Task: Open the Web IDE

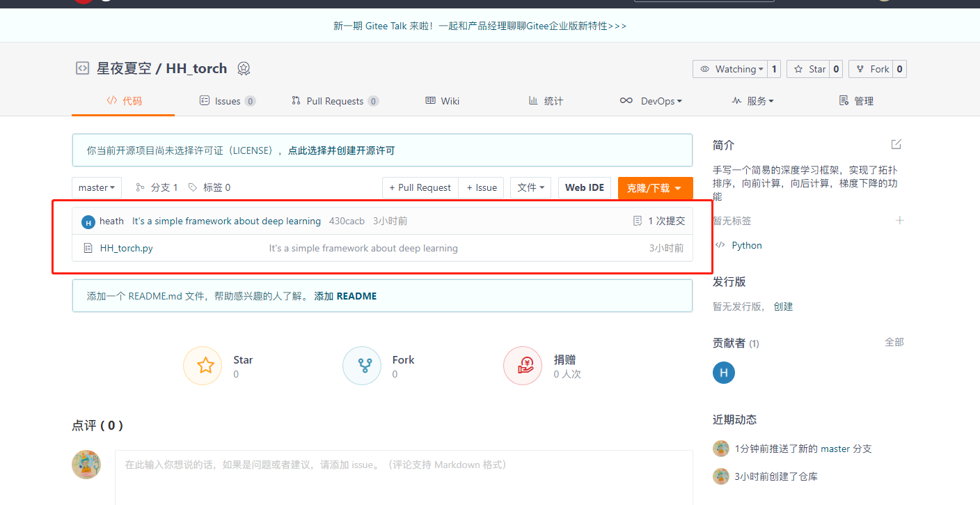Action: coord(585,187)
